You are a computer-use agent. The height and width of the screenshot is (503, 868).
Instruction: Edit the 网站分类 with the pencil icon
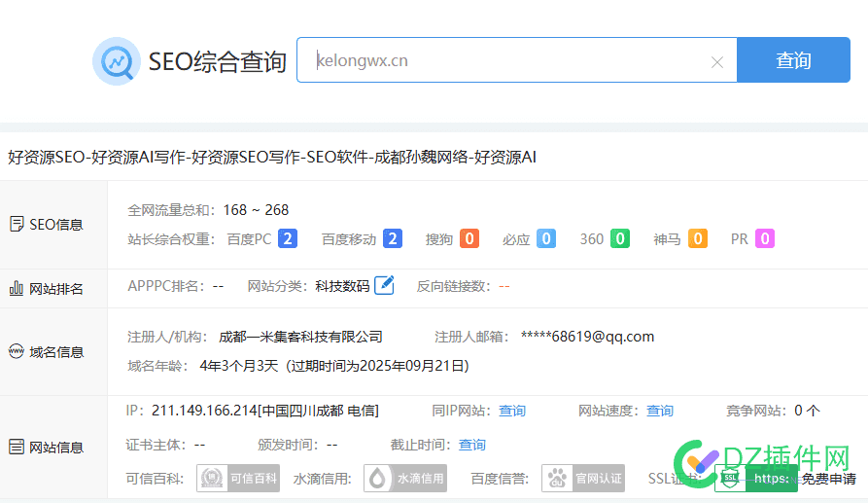pyautogui.click(x=384, y=285)
